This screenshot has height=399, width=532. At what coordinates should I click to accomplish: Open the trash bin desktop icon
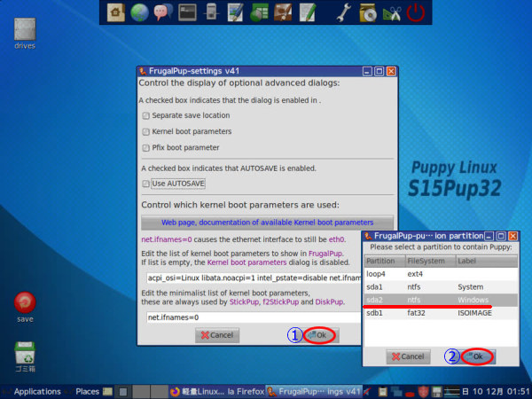[25, 356]
